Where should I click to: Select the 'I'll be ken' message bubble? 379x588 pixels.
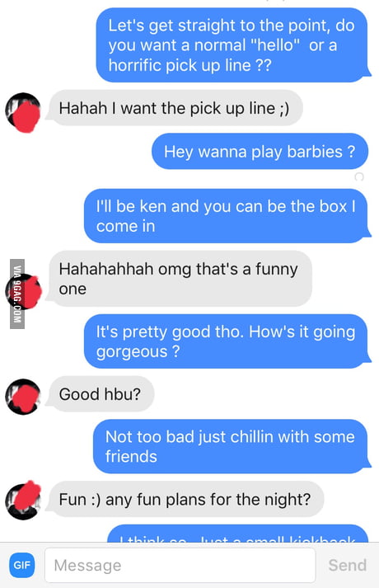point(227,216)
